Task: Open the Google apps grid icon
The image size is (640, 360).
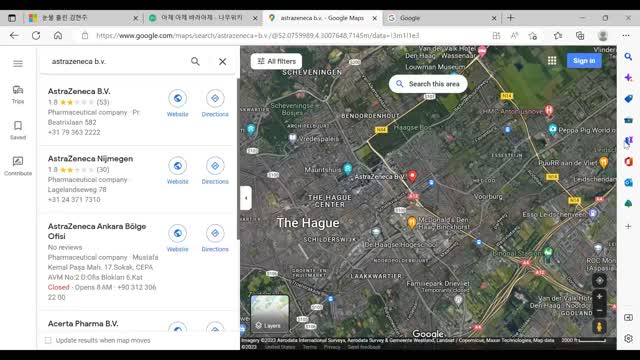Action: pos(552,61)
